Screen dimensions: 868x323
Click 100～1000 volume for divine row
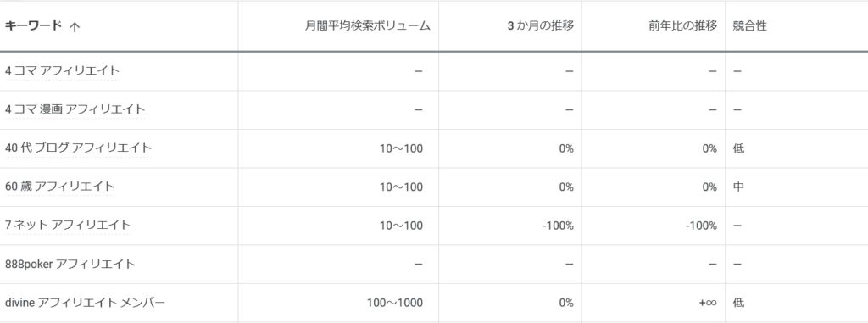tap(395, 303)
